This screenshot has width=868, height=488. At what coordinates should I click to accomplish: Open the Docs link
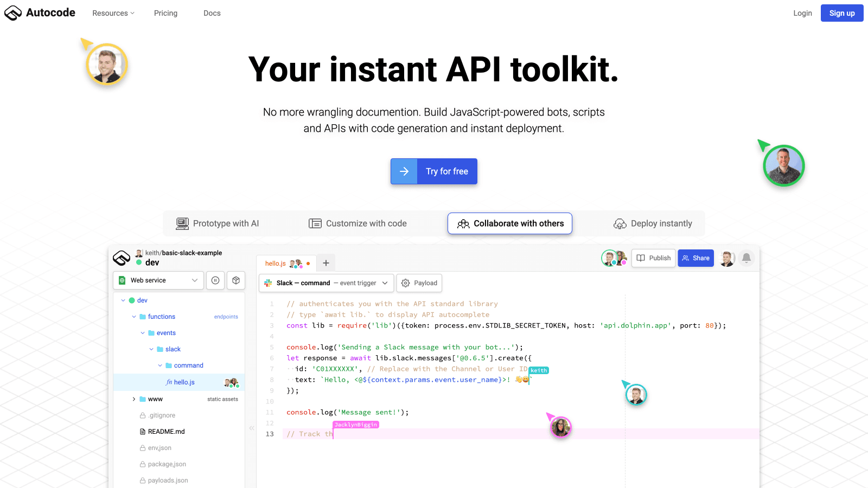pos(212,13)
